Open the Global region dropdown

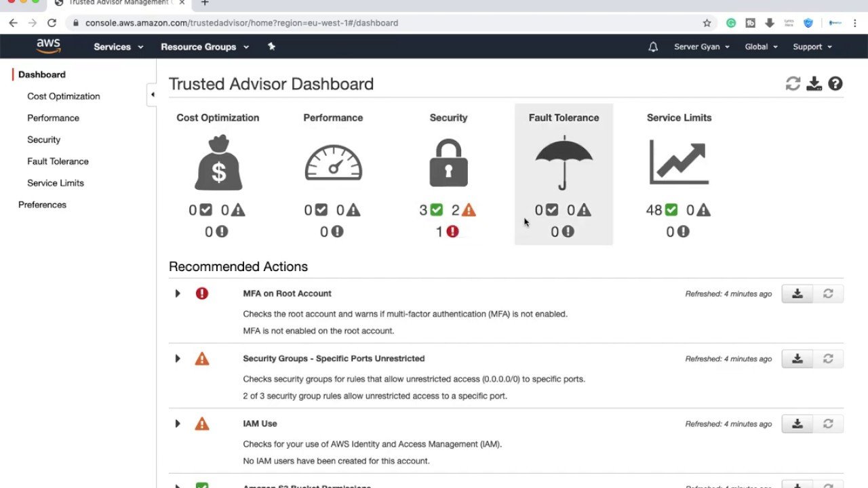click(761, 47)
